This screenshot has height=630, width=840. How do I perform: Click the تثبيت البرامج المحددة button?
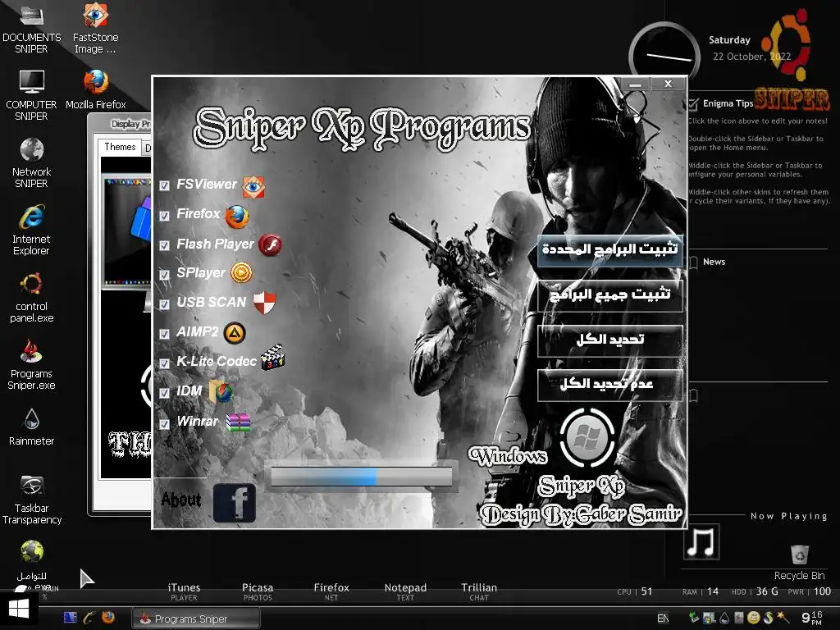pyautogui.click(x=610, y=249)
